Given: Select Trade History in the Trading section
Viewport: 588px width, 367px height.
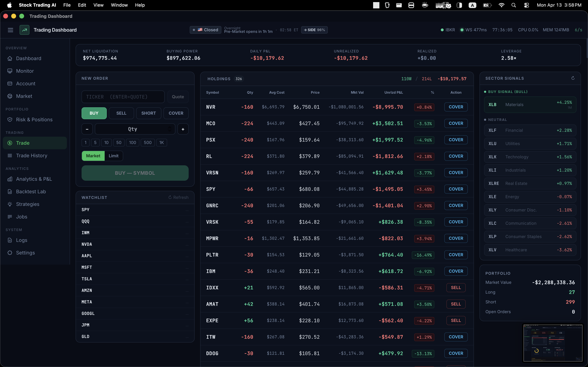Looking at the screenshot, I should pyautogui.click(x=31, y=156).
